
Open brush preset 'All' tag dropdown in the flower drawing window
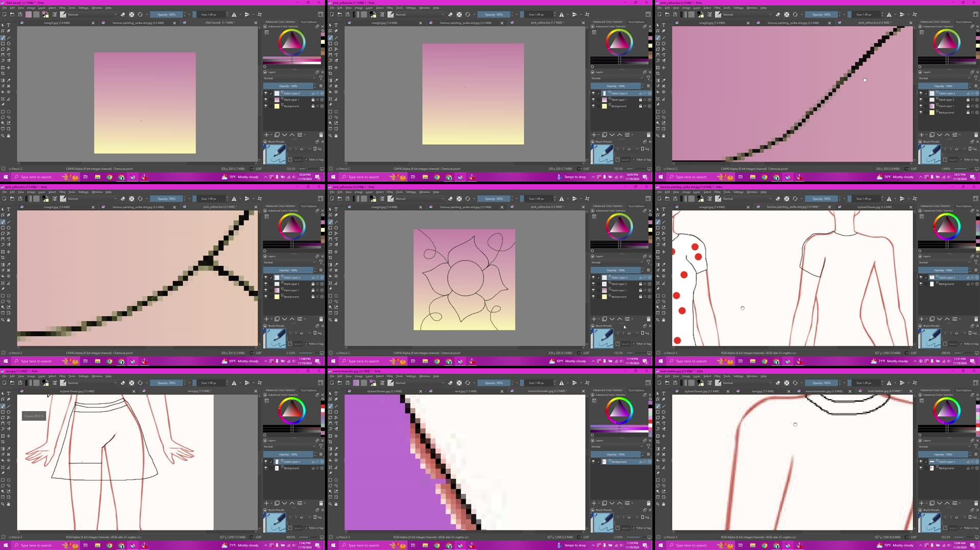coord(633,333)
